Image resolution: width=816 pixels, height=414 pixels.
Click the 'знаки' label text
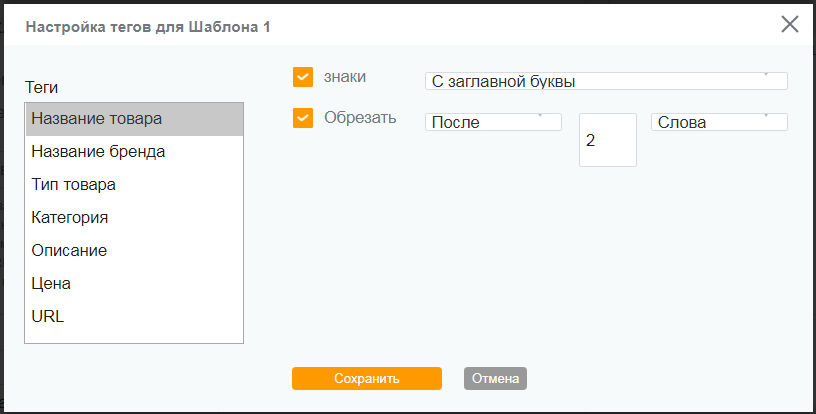coord(345,77)
